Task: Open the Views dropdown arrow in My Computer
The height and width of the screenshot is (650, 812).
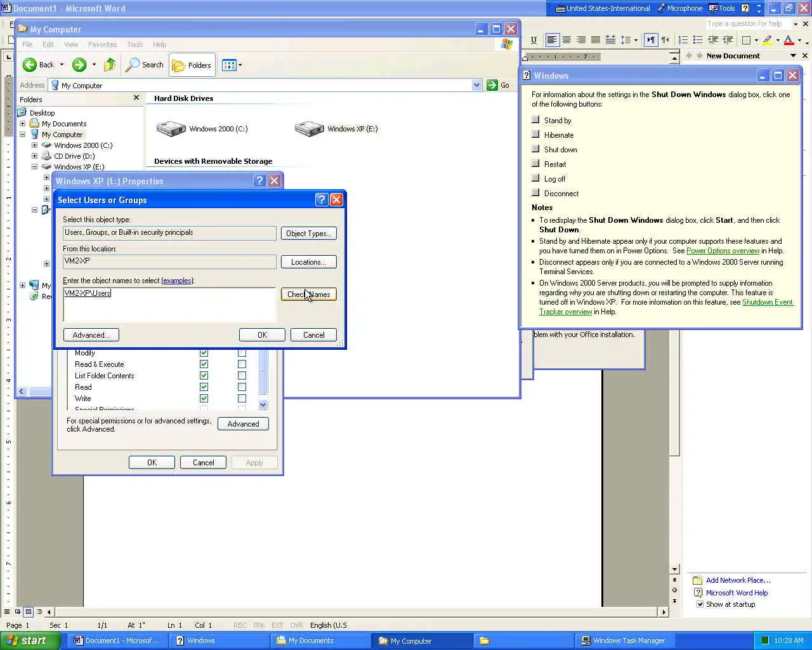Action: pyautogui.click(x=240, y=65)
